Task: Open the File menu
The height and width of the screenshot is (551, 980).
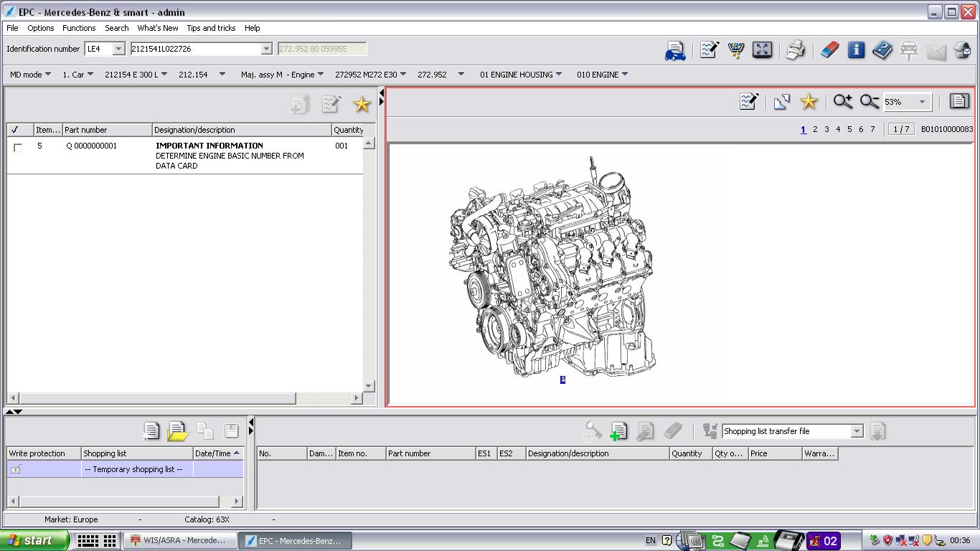Action: click(12, 28)
